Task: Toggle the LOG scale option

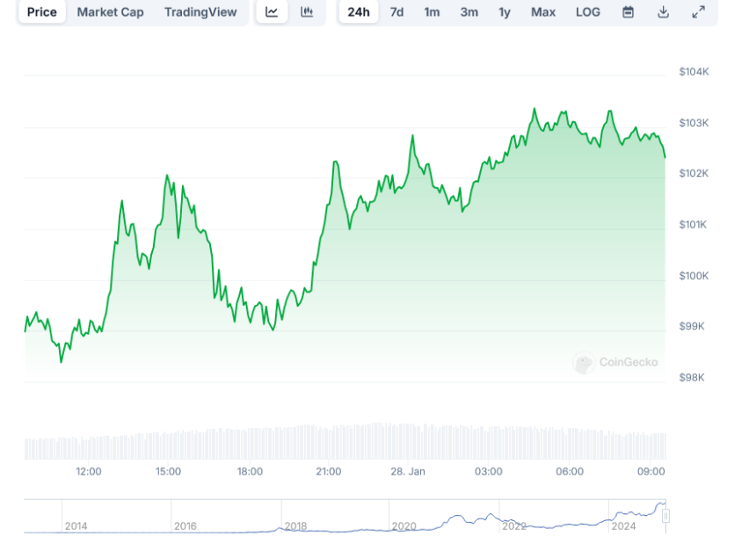Action: point(588,12)
